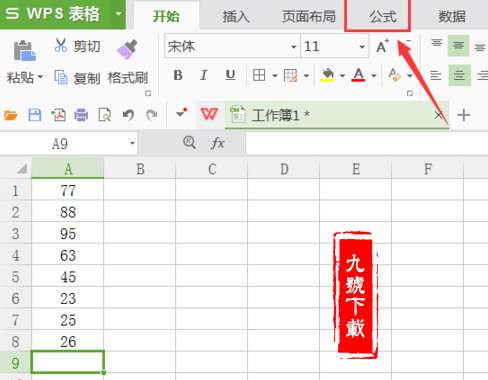Toggle Italic formatting
This screenshot has width=488, height=380.
(x=204, y=75)
